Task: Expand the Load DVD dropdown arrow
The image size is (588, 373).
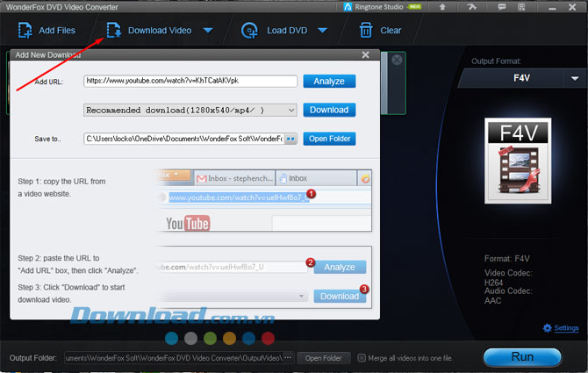Action: (322, 31)
